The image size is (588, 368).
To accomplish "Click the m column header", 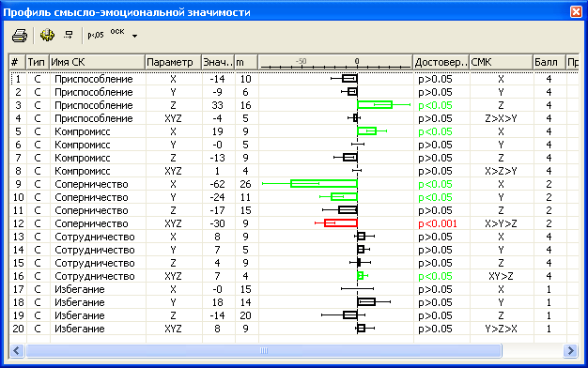I will pos(246,62).
